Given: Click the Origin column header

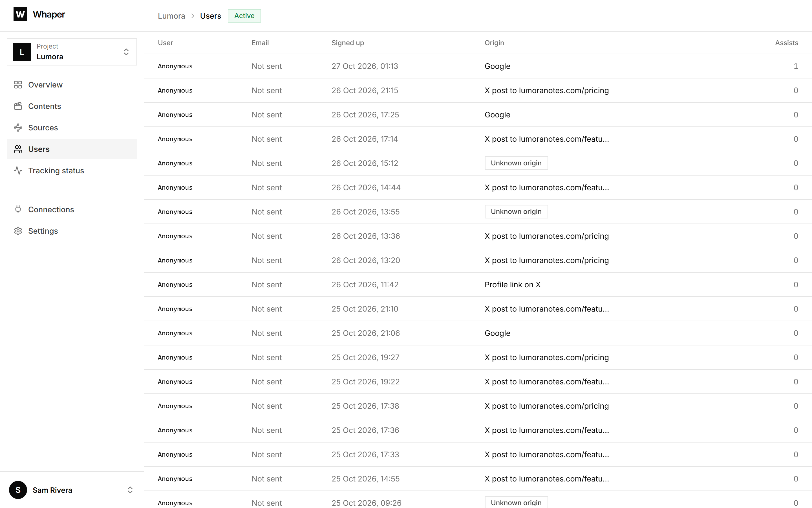Looking at the screenshot, I should (x=494, y=43).
